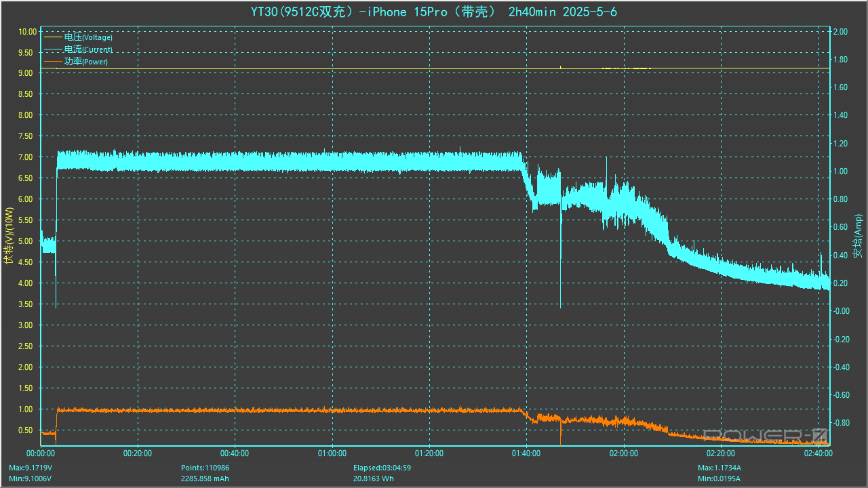Click the 安培(Amp) right axis label
This screenshot has height=488, width=868.
858,236
